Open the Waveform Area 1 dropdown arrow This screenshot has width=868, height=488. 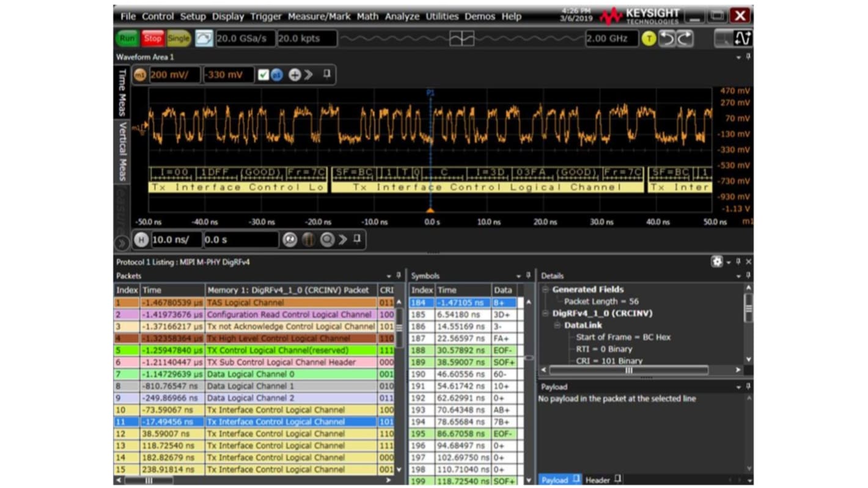tap(739, 57)
